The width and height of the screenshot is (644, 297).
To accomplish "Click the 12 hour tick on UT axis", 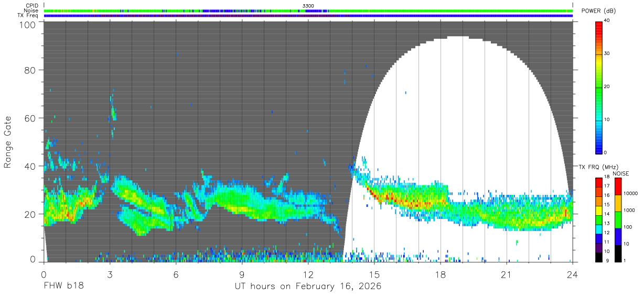I will coord(308,274).
